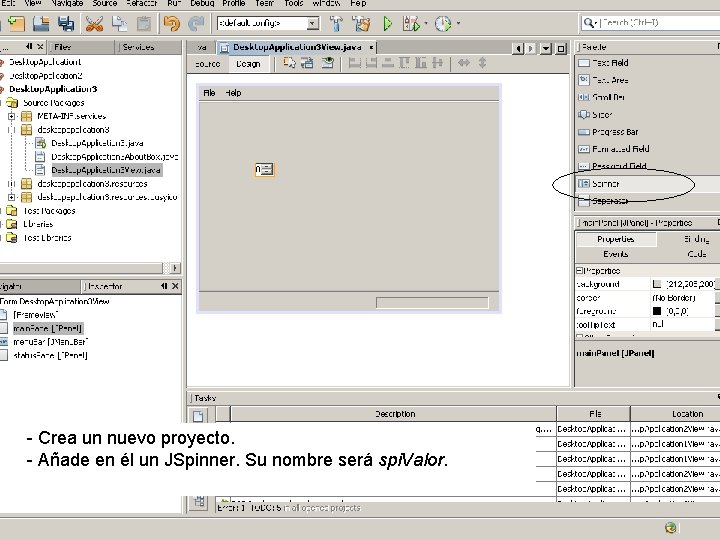The width and height of the screenshot is (720, 540).
Task: Click in the Search field
Action: [660, 22]
